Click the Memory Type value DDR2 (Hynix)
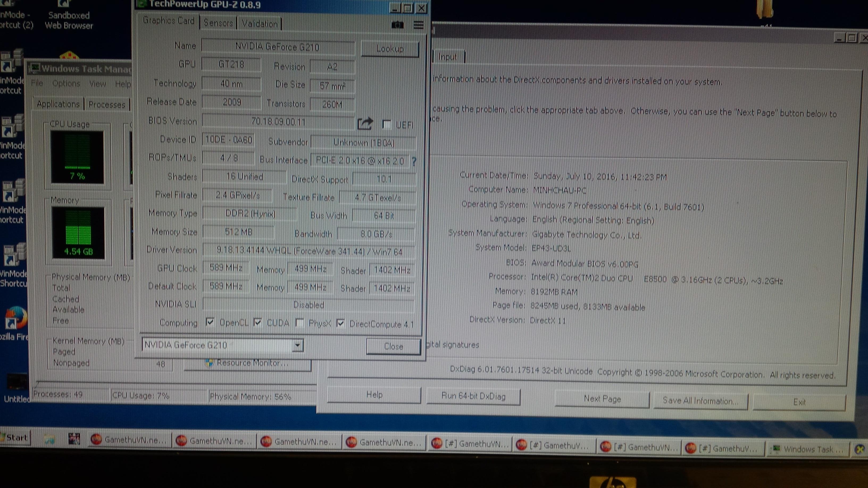 (x=250, y=213)
